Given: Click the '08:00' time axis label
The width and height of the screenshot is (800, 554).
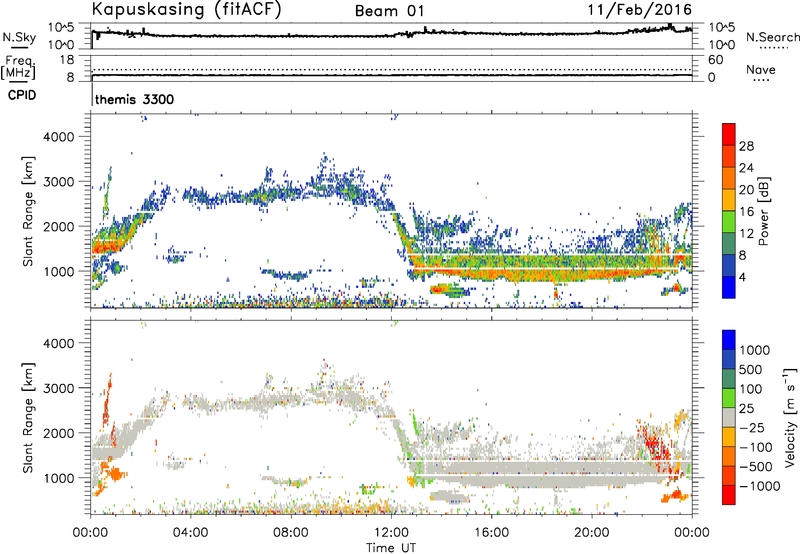Looking at the screenshot, I should pos(290,533).
